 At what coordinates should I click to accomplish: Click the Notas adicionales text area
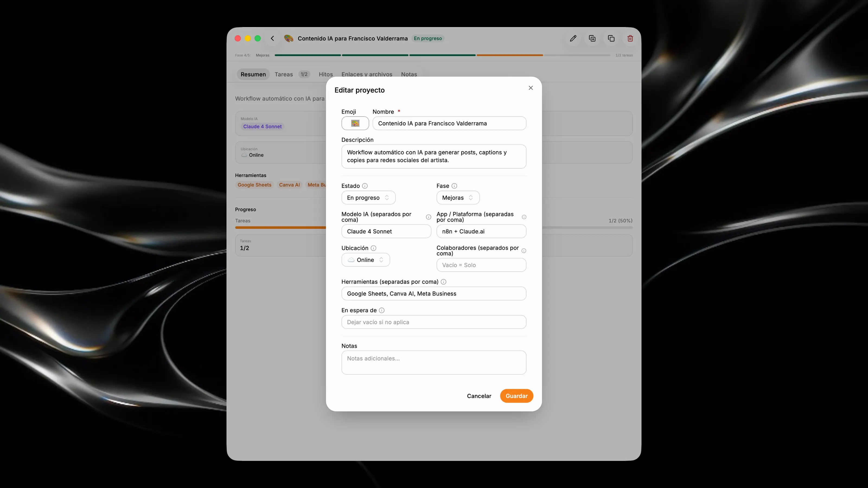tap(434, 363)
